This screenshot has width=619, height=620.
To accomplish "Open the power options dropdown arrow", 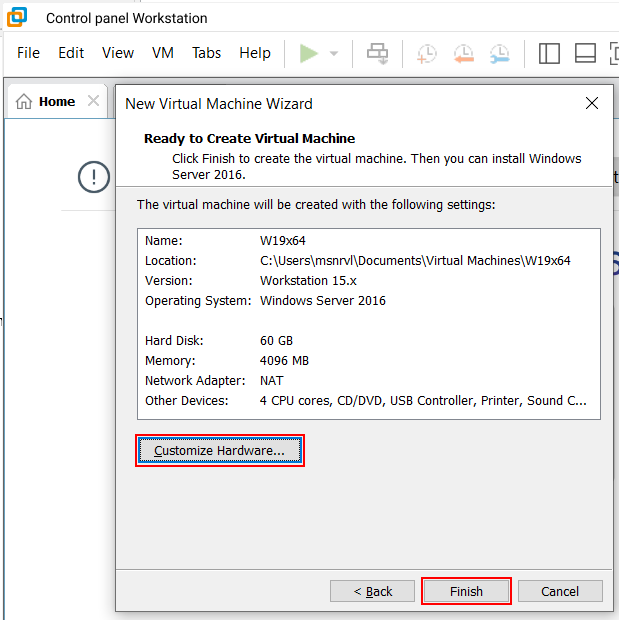I will [x=334, y=54].
